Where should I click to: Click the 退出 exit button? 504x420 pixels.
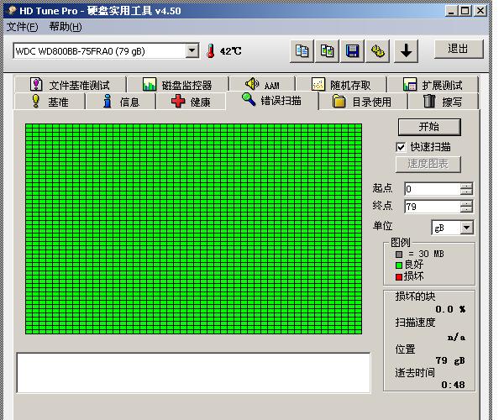pyautogui.click(x=458, y=49)
